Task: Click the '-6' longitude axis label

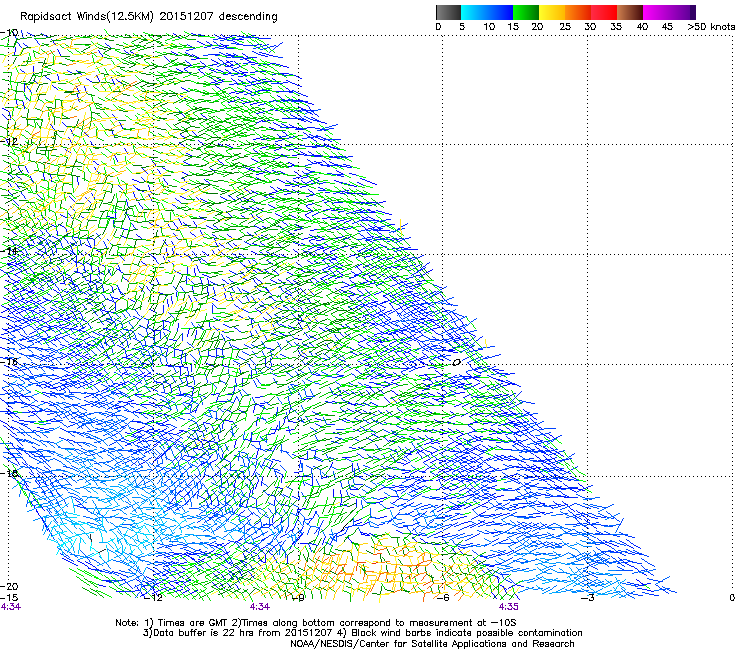Action: (443, 598)
